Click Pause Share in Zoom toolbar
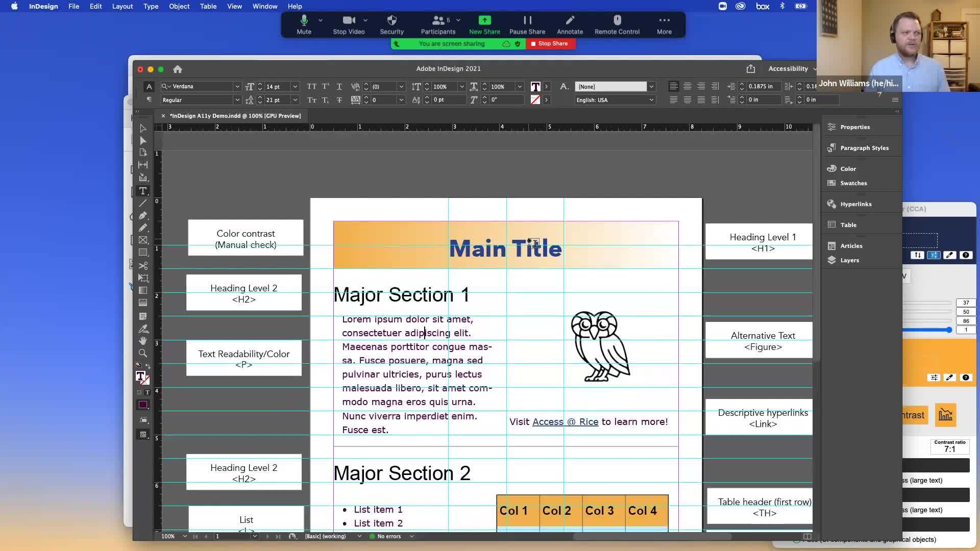This screenshot has width=980, height=551. 527,24
